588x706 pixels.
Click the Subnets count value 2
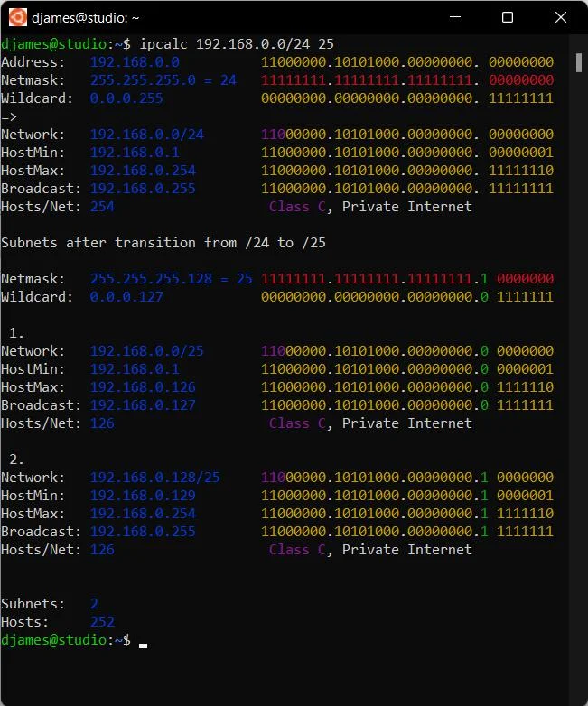pyautogui.click(x=94, y=604)
